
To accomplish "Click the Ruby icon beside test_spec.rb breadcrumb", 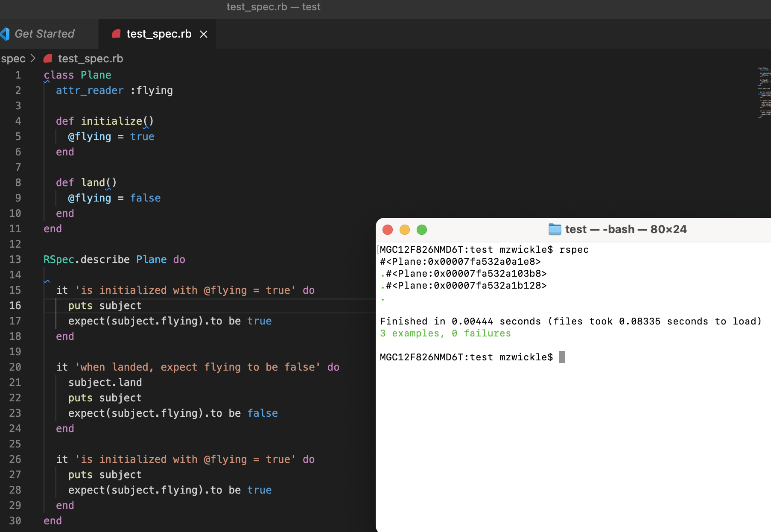I will click(47, 58).
